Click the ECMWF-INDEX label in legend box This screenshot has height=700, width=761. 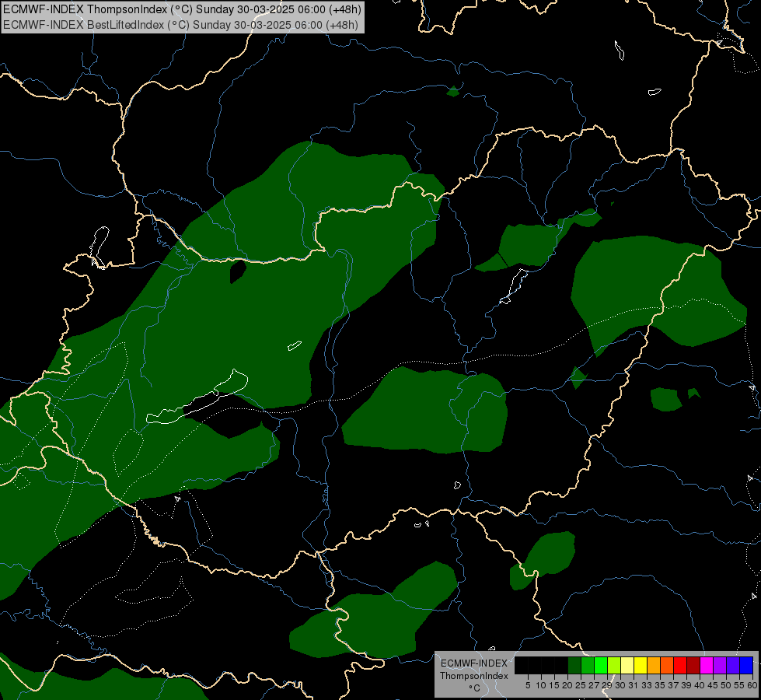coord(474,663)
